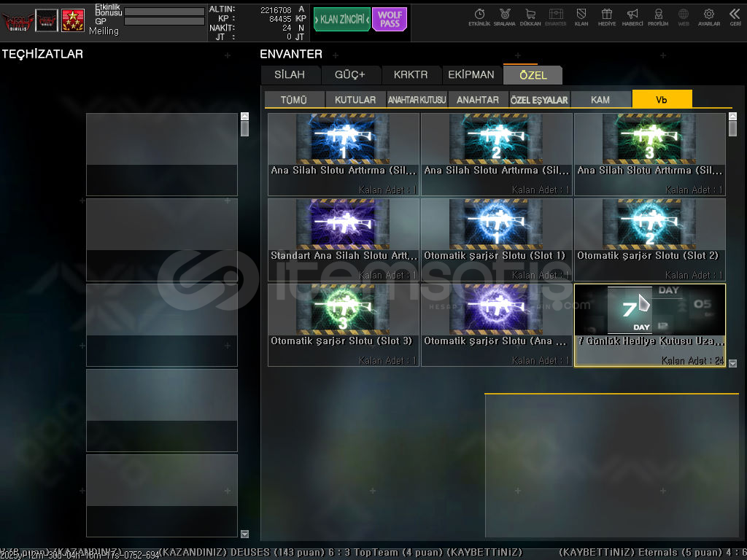Screen dimensions: 747x560
Task: Open the Haberci megaphone icon
Action: pyautogui.click(x=632, y=16)
